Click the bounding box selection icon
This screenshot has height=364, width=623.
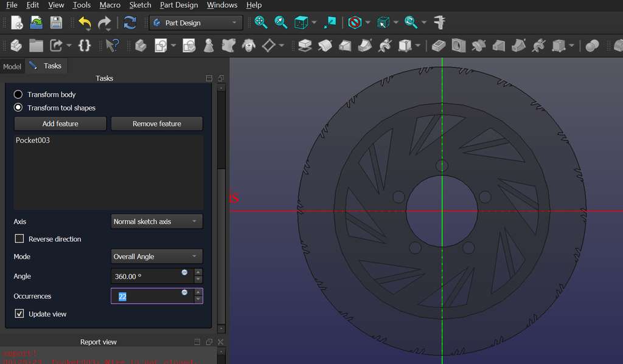pos(383,22)
